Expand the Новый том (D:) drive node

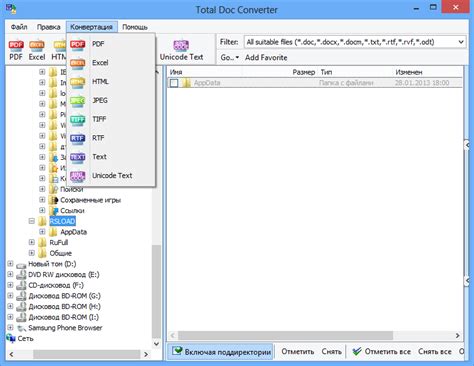(x=10, y=264)
